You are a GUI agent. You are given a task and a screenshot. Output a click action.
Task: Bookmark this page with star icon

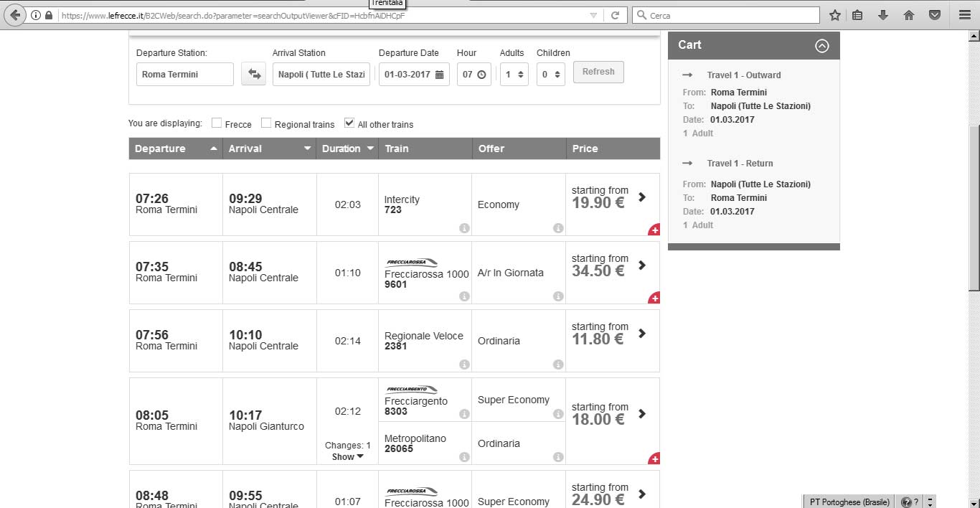834,15
